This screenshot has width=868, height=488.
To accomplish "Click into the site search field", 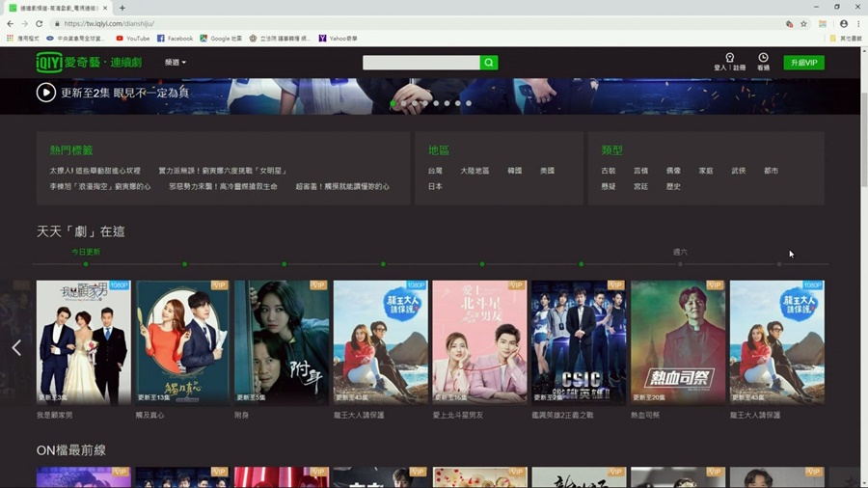I will (420, 63).
